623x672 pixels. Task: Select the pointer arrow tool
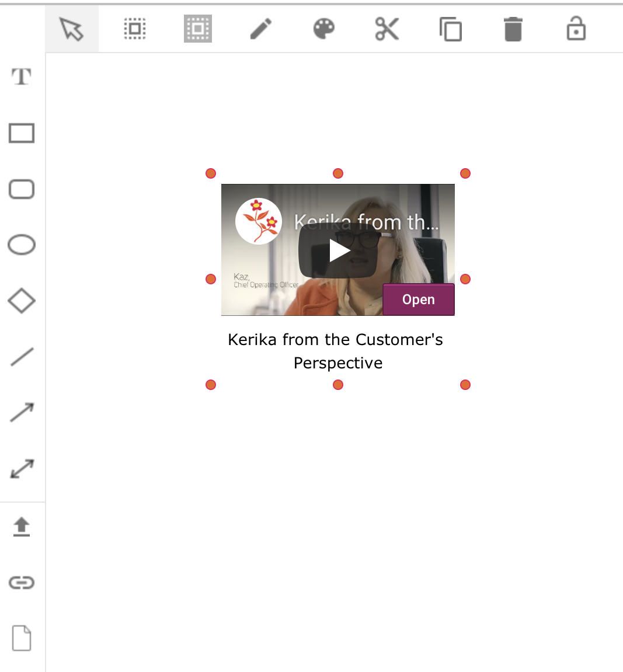coord(72,29)
